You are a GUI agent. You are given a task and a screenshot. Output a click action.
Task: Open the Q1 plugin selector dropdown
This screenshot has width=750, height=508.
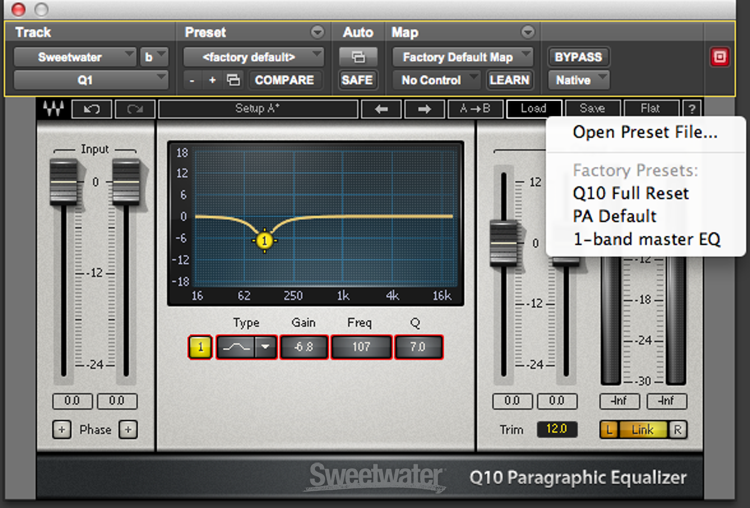(91, 80)
